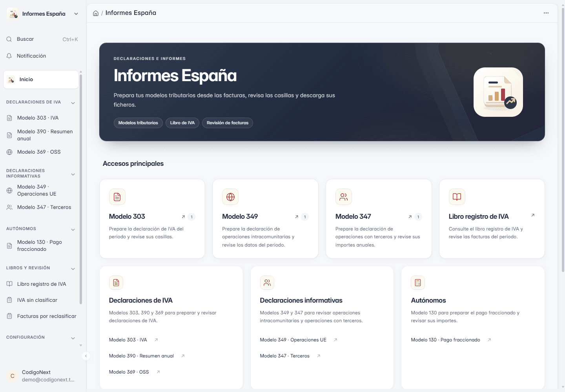Open Modelo 349 · Operaciones UE card link

[293, 340]
